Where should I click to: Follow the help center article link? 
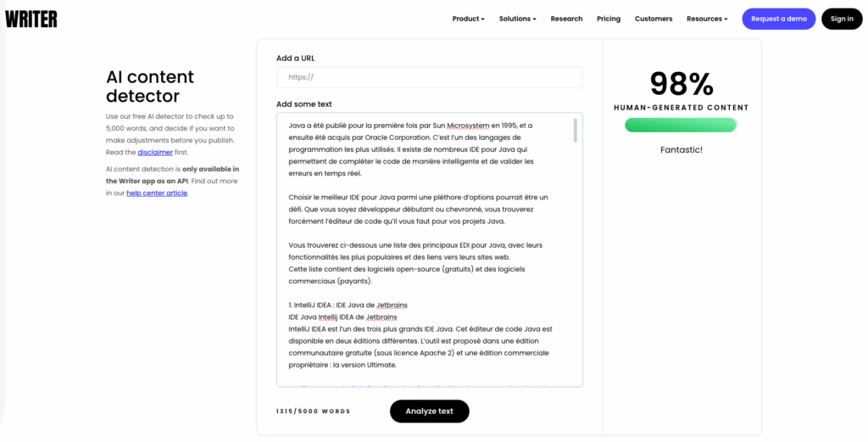157,193
